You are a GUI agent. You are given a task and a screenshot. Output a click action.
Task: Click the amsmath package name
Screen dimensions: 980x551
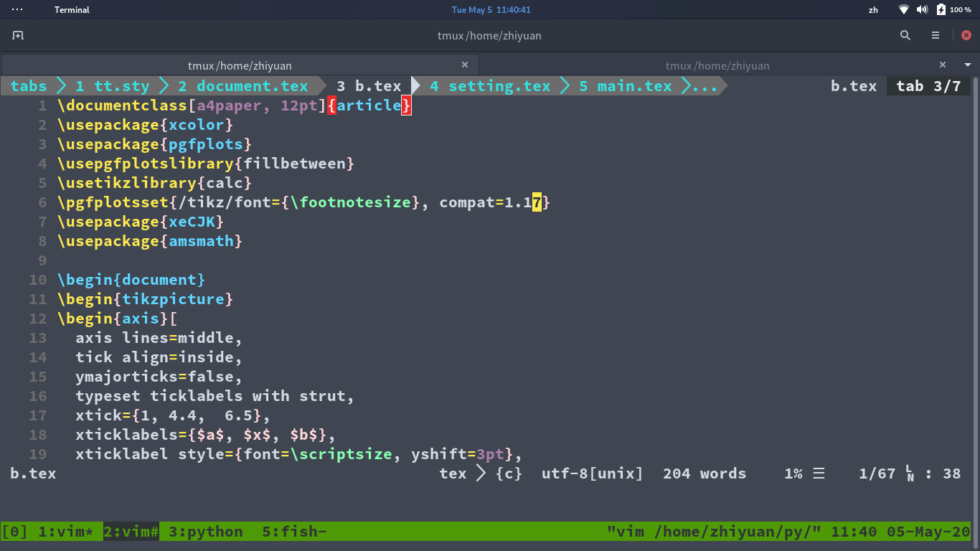point(201,241)
